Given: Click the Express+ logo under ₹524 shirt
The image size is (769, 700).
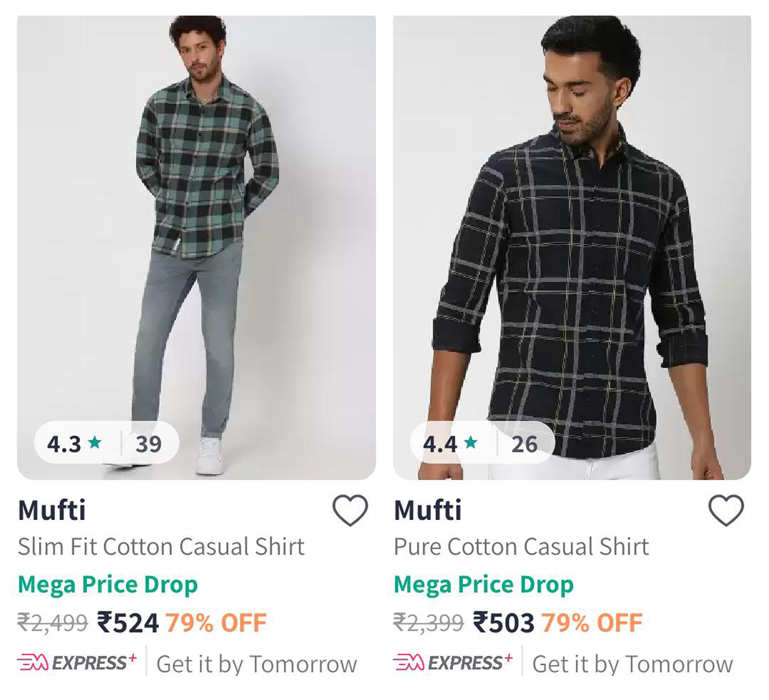Looking at the screenshot, I should tap(77, 663).
